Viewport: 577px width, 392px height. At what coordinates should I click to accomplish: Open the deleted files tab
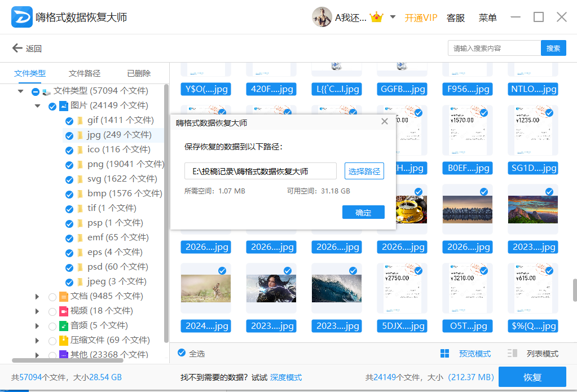[139, 73]
